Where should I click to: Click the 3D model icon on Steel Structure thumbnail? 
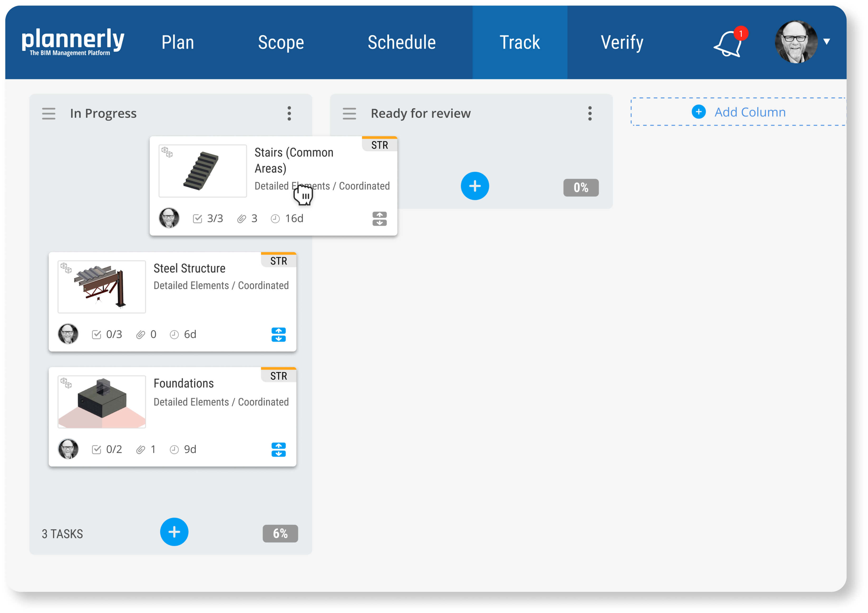pos(66,268)
